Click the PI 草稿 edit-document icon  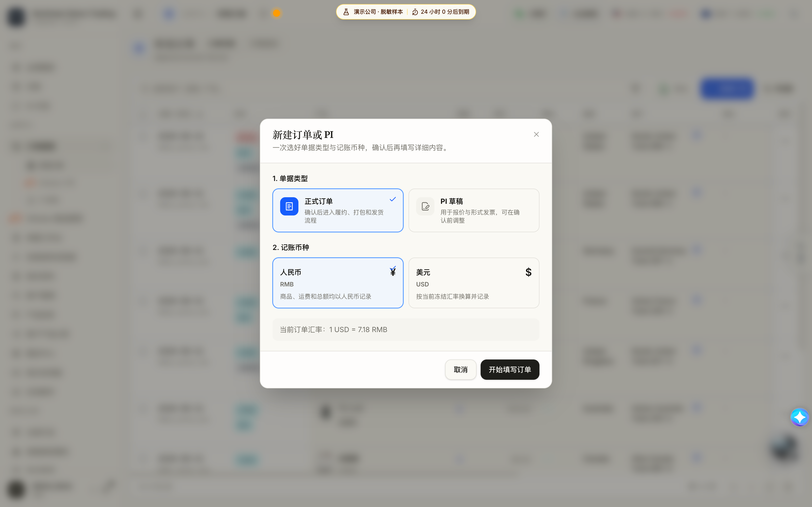pos(425,206)
